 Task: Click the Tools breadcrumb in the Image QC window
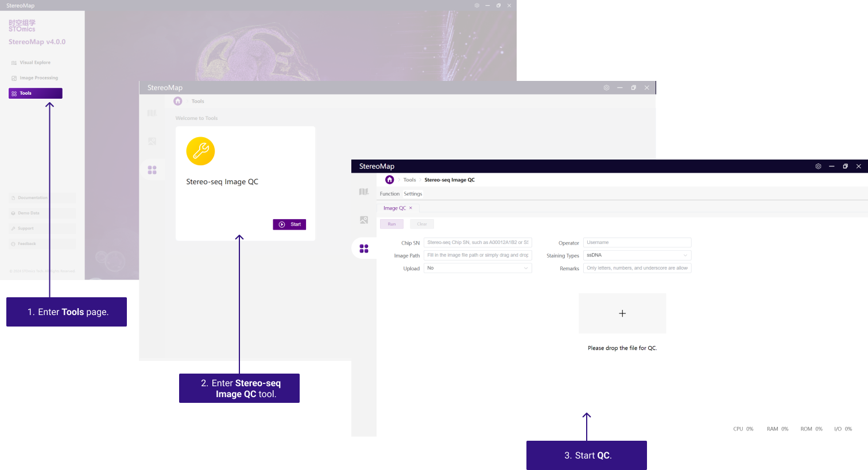tap(409, 180)
